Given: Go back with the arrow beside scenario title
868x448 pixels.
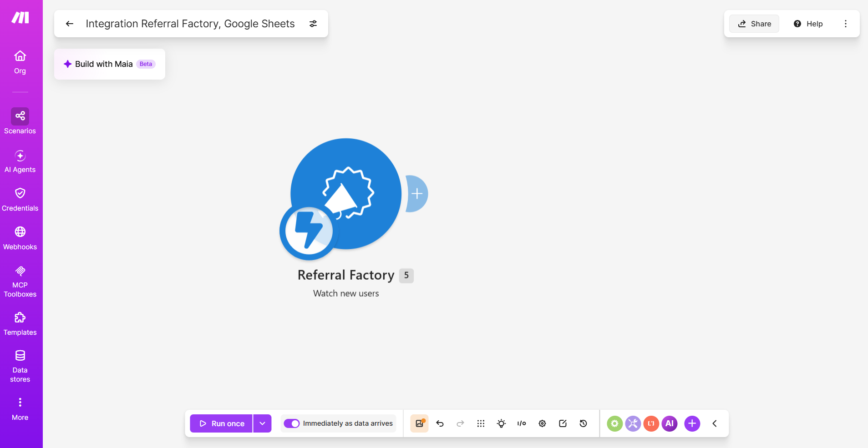Looking at the screenshot, I should (70, 24).
